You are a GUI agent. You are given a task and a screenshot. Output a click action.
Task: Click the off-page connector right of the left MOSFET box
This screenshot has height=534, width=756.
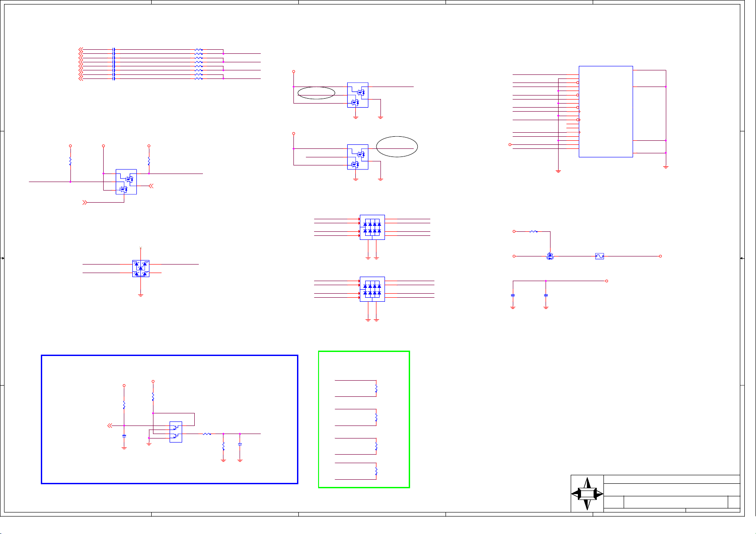tap(151, 186)
